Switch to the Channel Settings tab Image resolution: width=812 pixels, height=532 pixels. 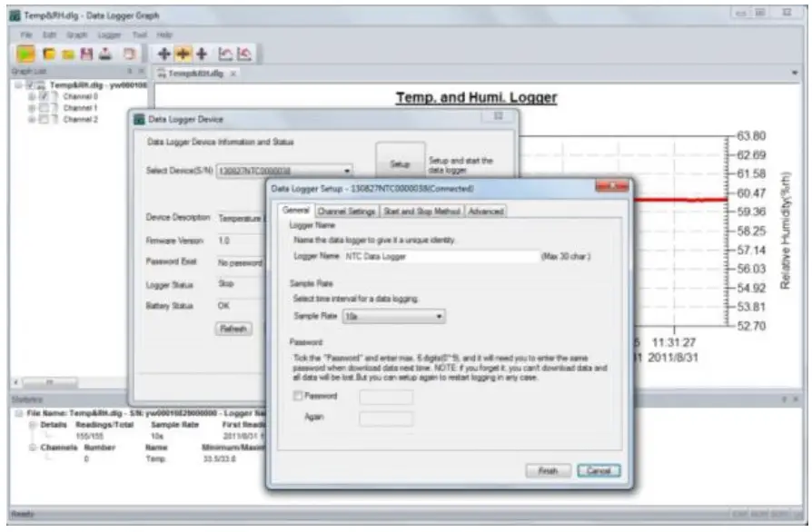[x=345, y=210]
